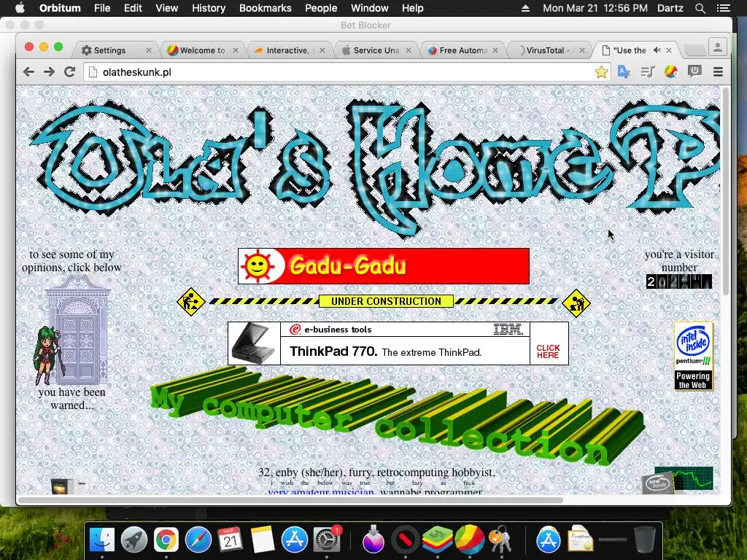Open Spotlight search in the menu bar
Image resolution: width=747 pixels, height=560 pixels.
tap(700, 8)
